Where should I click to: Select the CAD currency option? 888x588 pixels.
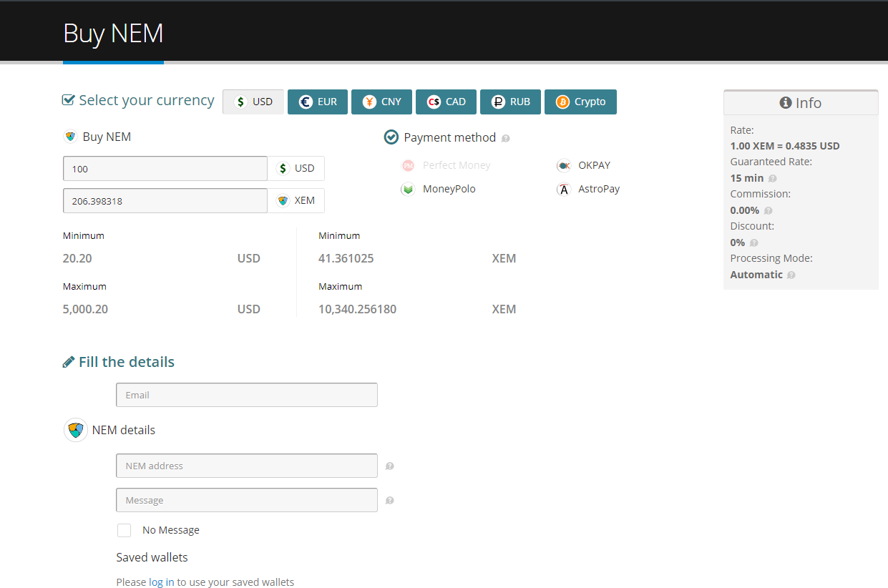point(446,102)
